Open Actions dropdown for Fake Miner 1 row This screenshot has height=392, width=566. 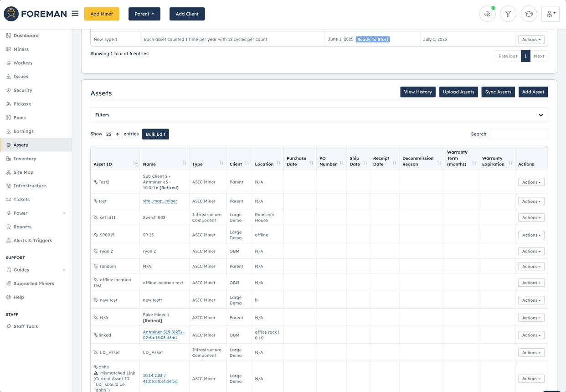click(x=531, y=318)
